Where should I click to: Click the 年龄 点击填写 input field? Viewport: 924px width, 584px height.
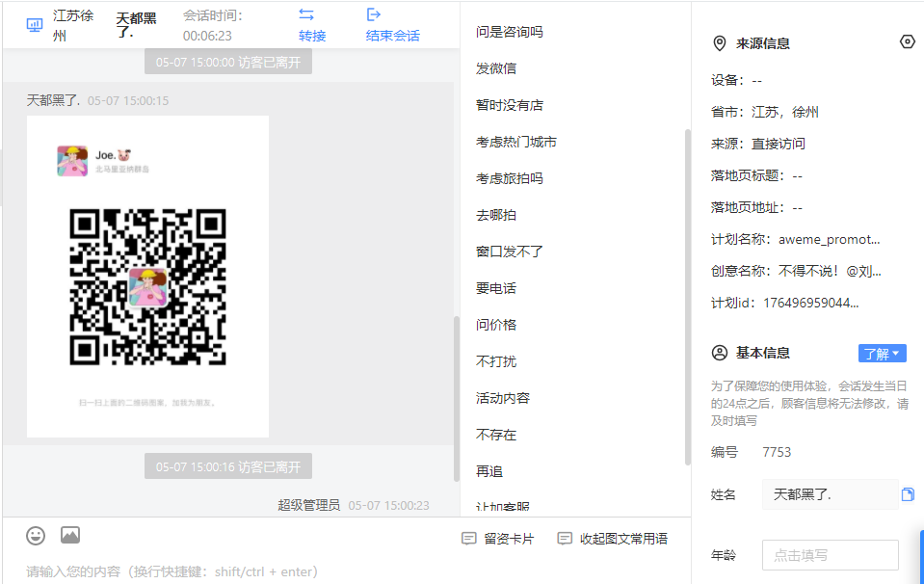click(x=830, y=555)
